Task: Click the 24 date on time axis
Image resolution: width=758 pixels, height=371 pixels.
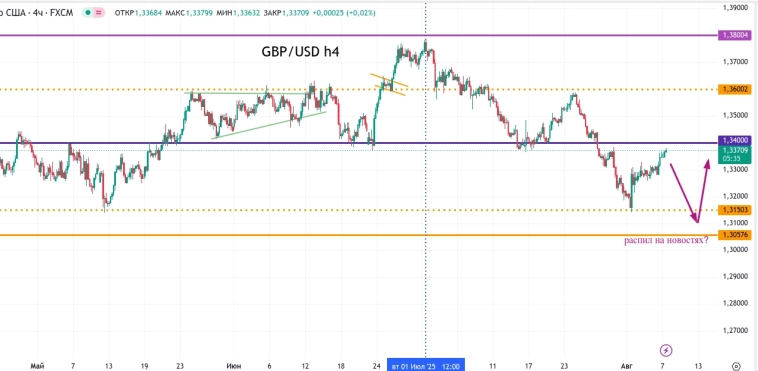Action: tap(377, 366)
